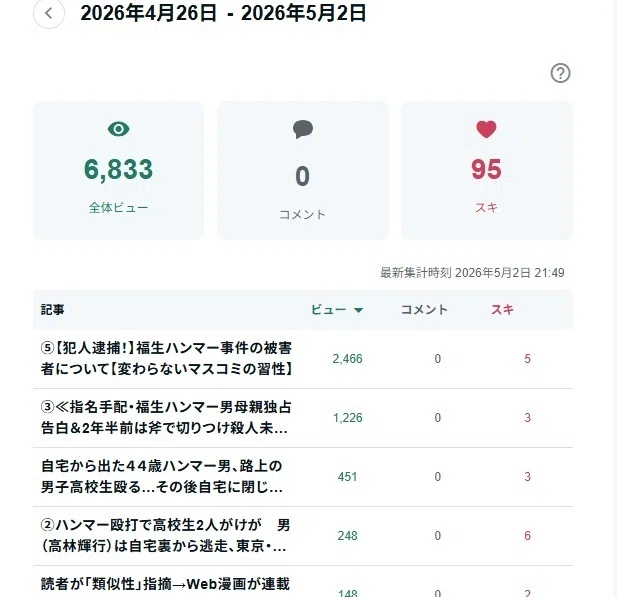The height and width of the screenshot is (597, 617).
Task: Open the help question mark icon
Action: coord(560,73)
